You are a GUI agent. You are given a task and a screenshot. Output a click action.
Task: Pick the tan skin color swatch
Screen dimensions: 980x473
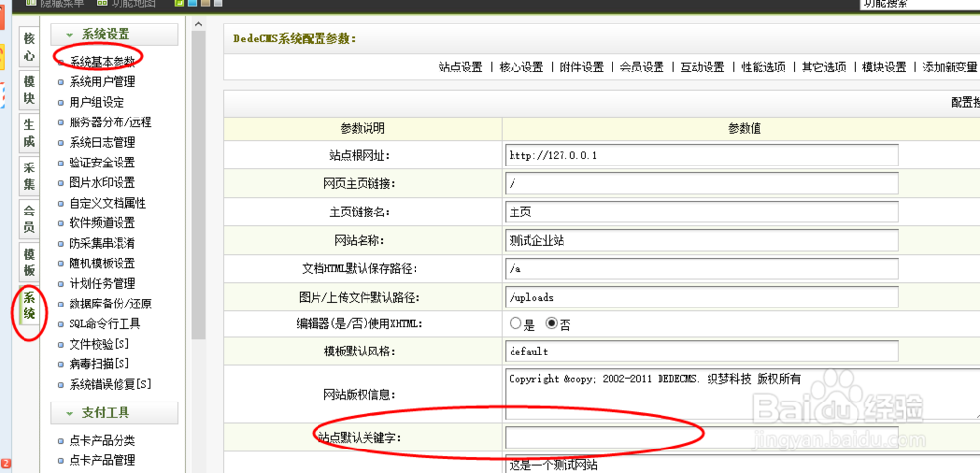(x=206, y=3)
